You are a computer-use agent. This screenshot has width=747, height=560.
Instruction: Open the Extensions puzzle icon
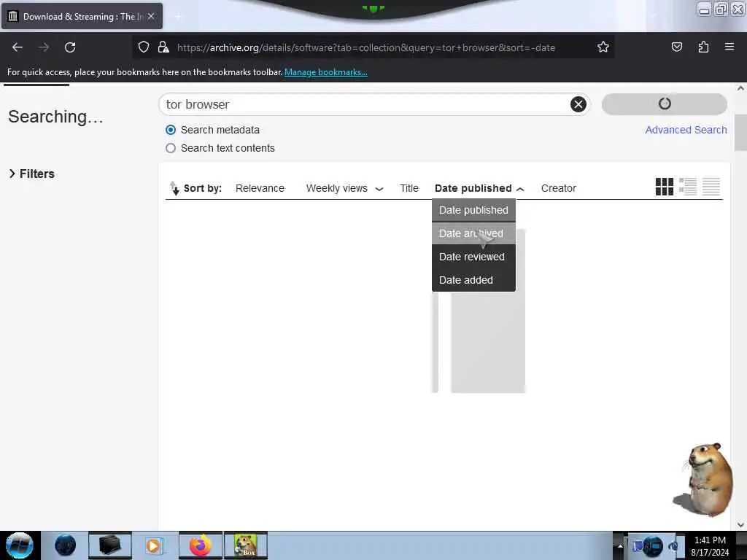click(703, 47)
